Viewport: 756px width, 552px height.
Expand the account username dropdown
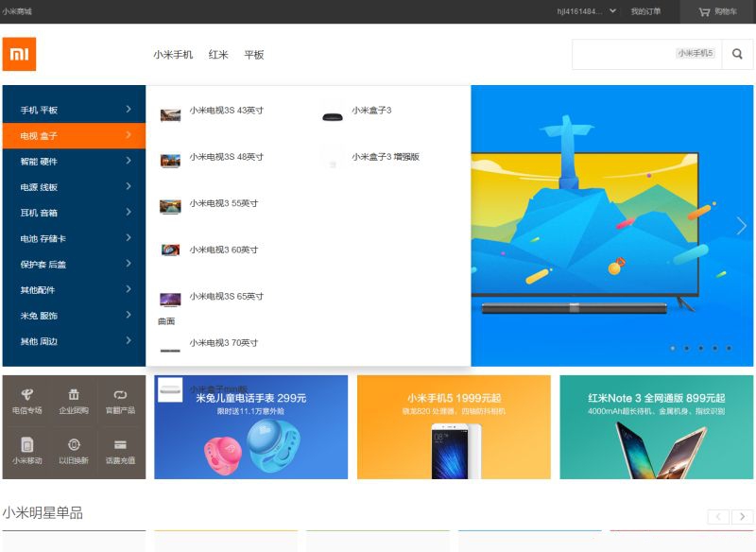click(612, 10)
